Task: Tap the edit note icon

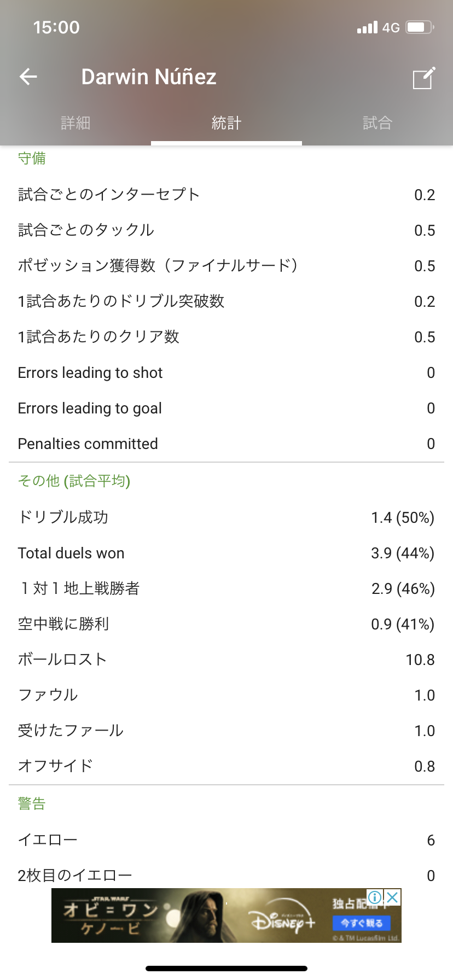Action: click(423, 78)
